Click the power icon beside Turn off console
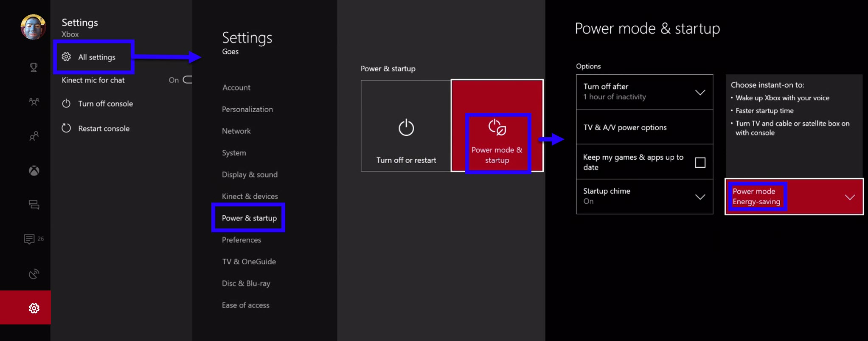 click(x=66, y=104)
